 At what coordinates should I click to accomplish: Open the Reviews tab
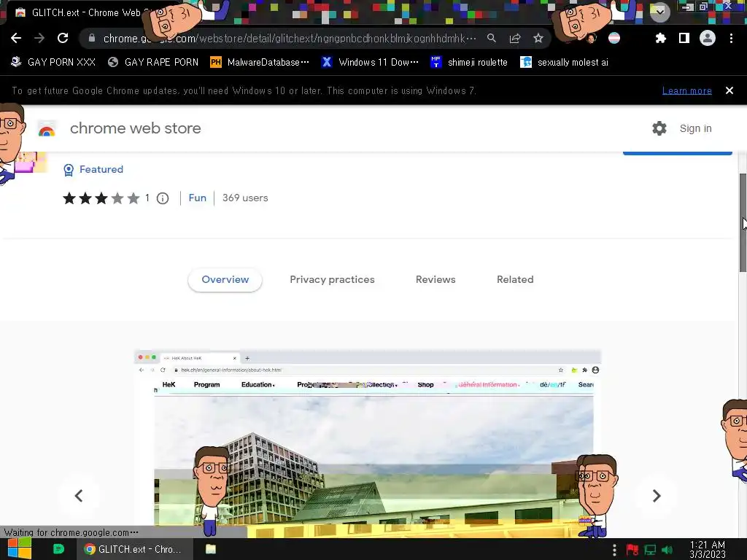click(x=436, y=279)
